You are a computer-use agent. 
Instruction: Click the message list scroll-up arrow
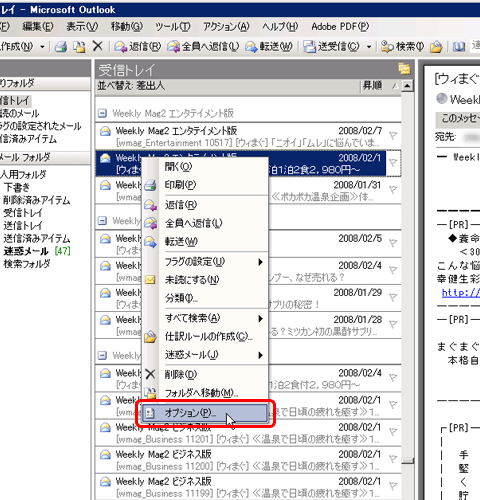coord(407,86)
